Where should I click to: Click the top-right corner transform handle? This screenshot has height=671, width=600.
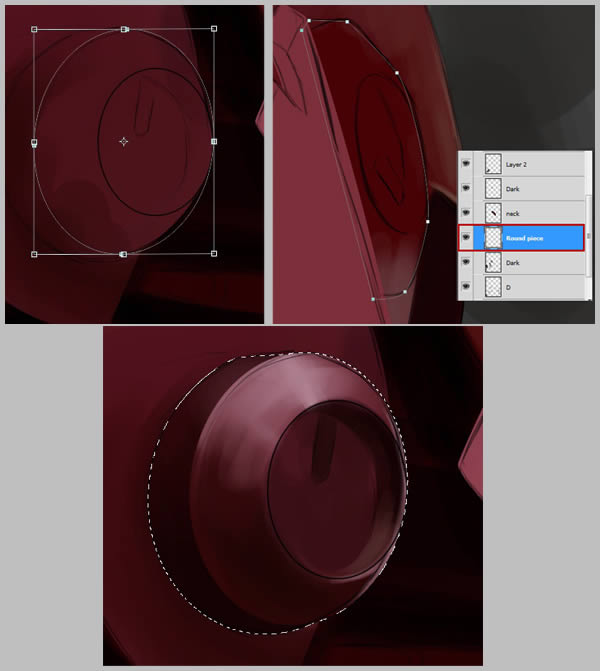(x=214, y=29)
